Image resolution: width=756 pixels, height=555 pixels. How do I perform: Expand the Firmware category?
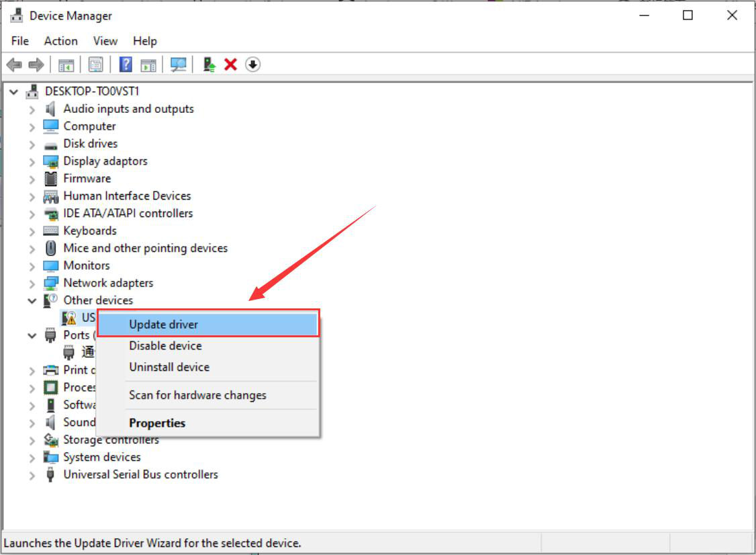pos(32,179)
